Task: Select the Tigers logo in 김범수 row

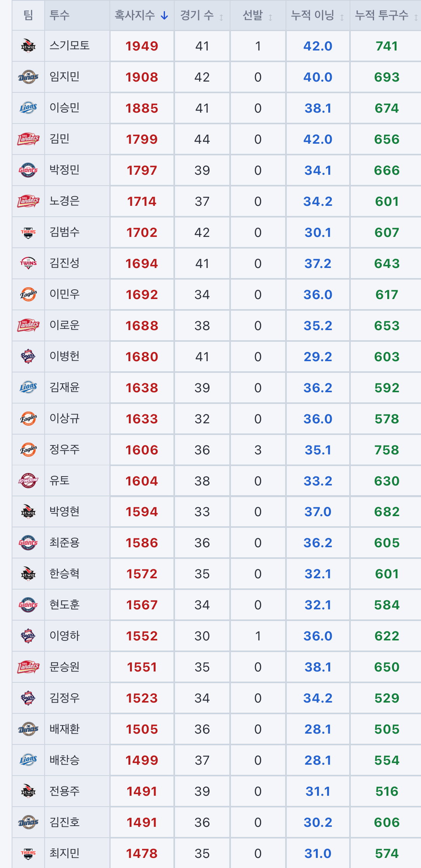Action: (x=28, y=232)
